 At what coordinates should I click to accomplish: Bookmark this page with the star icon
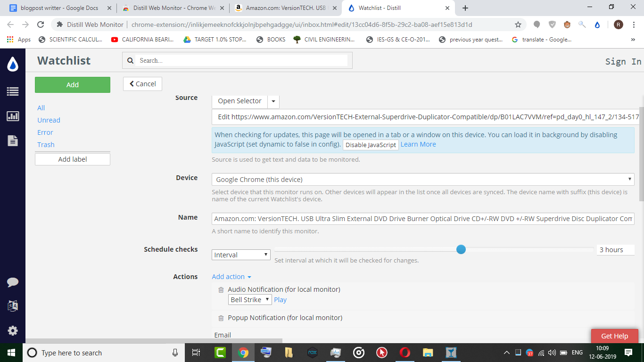point(518,25)
